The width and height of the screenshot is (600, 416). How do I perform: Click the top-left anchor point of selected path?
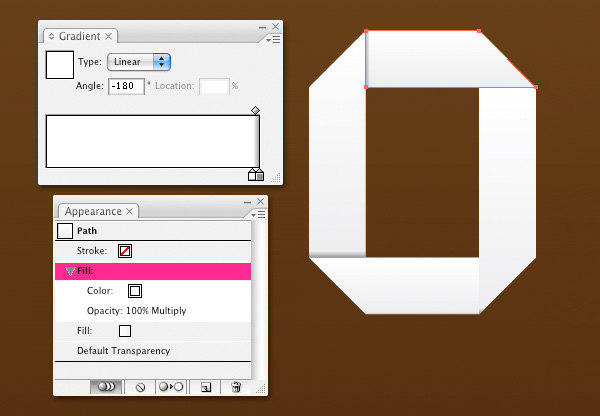(x=366, y=31)
